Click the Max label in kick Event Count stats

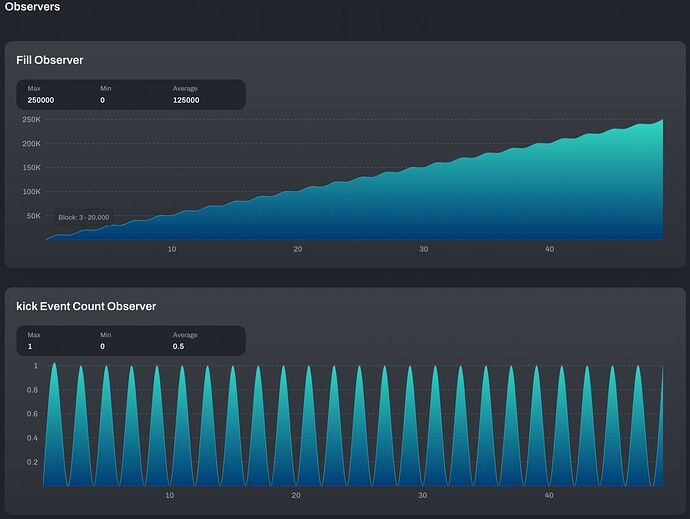point(34,335)
